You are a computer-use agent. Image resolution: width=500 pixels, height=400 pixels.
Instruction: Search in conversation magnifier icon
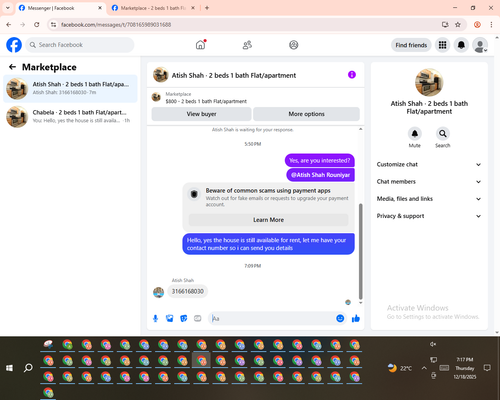(x=442, y=134)
